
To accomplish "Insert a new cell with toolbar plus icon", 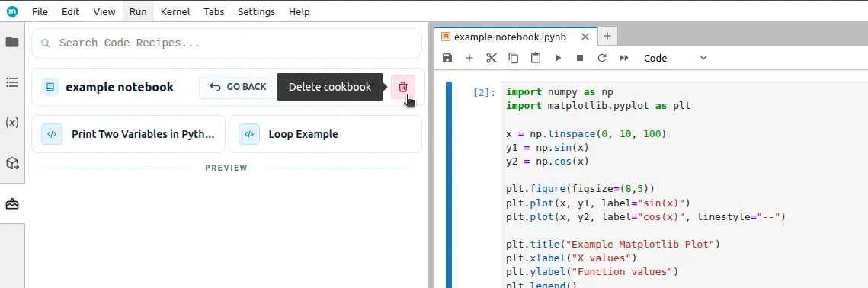I will click(469, 58).
